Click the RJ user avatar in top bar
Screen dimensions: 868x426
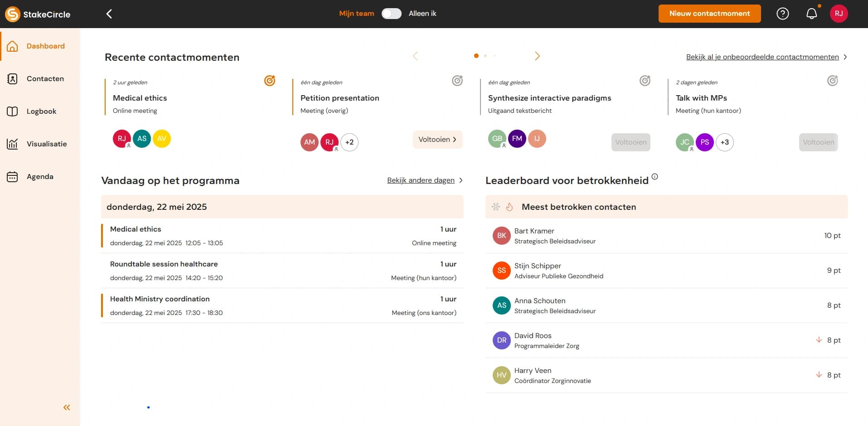[x=839, y=14]
